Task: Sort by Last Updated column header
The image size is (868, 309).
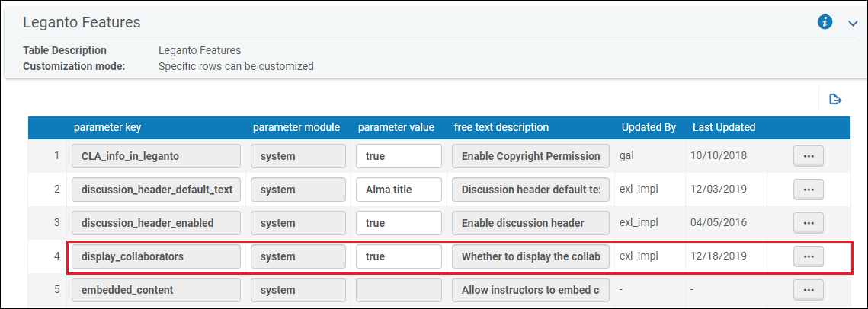Action: (724, 127)
